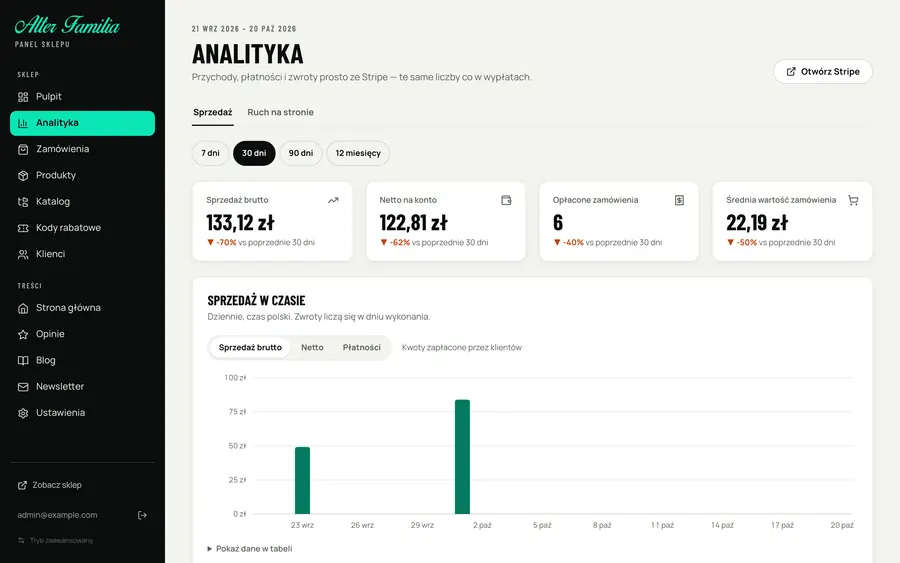Click the Produkty box icon
900x563 pixels.
[x=23, y=176]
